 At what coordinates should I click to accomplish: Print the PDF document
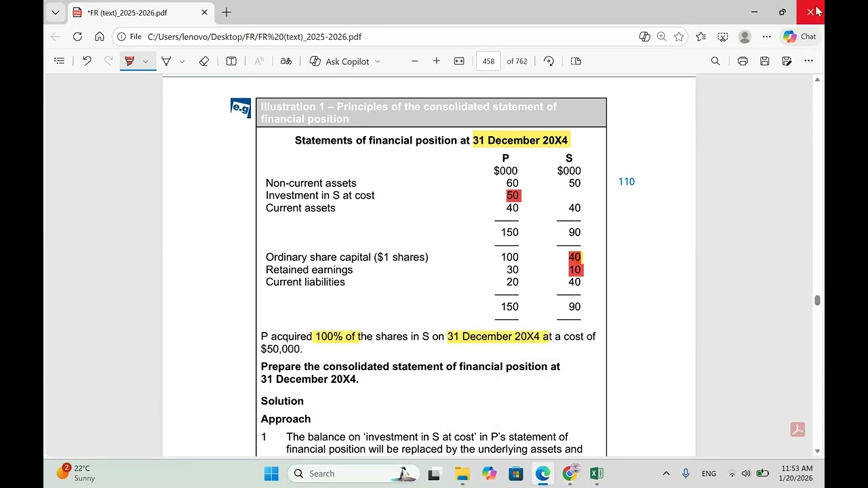coord(743,61)
